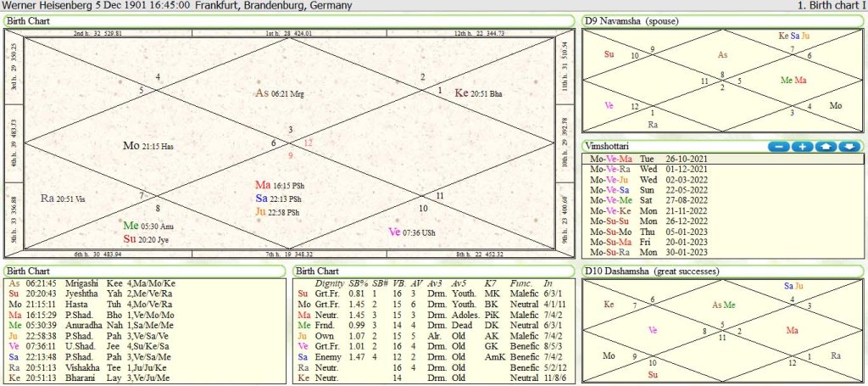This screenshot has width=868, height=386.
Task: Open the D9 Navamsha (spouse) panel header
Action: click(x=632, y=20)
